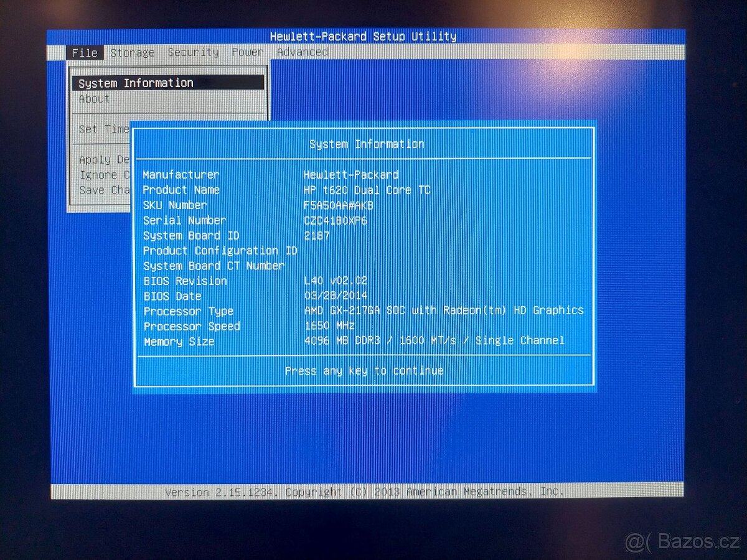Click the American Megatrends version footer
This screenshot has width=747, height=560.
pyautogui.click(x=365, y=492)
